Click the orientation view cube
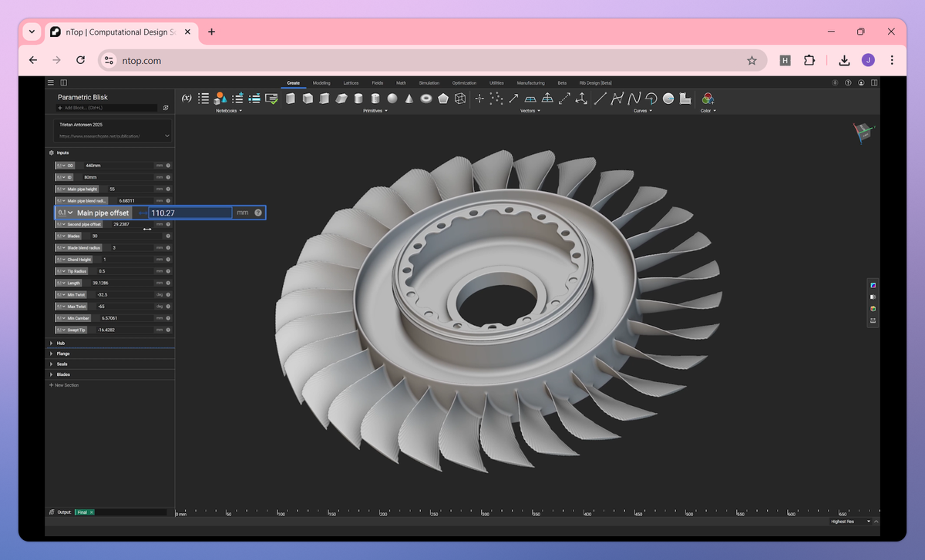925x560 pixels. point(863,132)
